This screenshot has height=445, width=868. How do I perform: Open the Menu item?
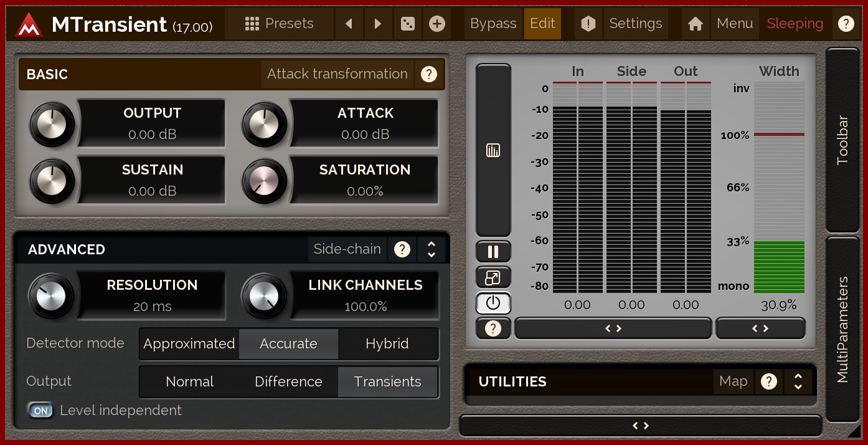point(735,24)
